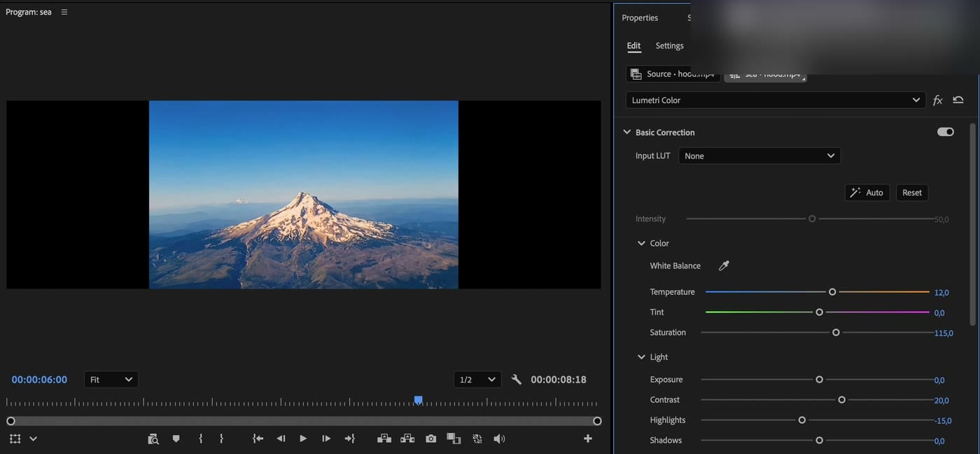980x454 pixels.
Task: Export a frame with the camera icon
Action: coord(430,439)
